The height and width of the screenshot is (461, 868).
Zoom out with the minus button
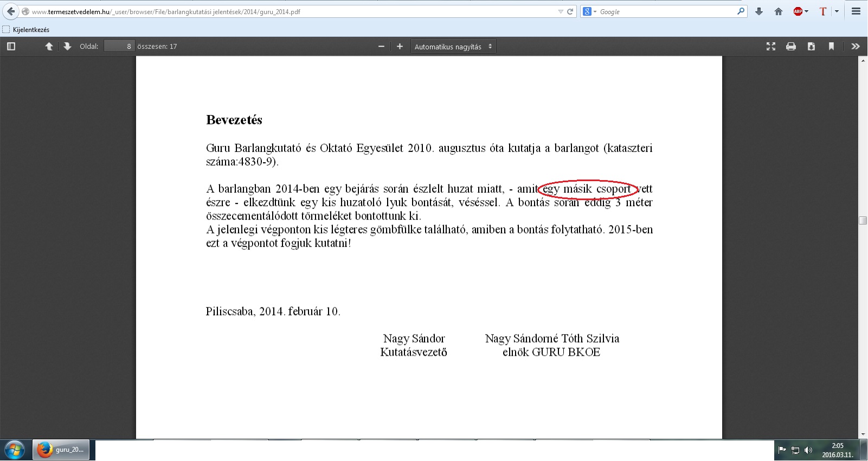pyautogui.click(x=381, y=47)
